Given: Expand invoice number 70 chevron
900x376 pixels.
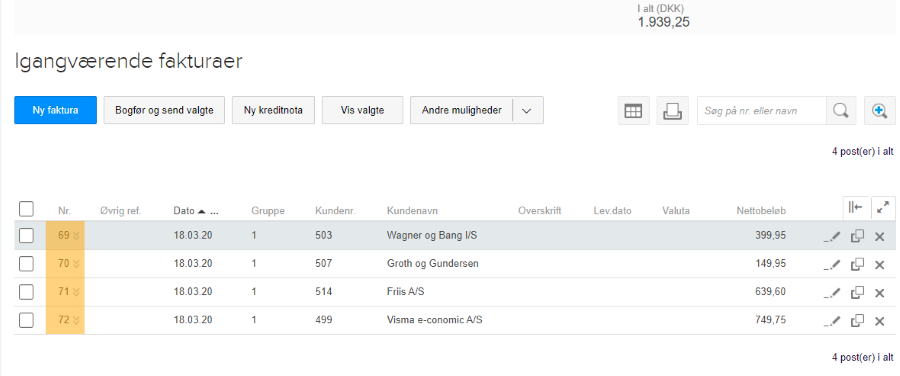Looking at the screenshot, I should pyautogui.click(x=76, y=263).
